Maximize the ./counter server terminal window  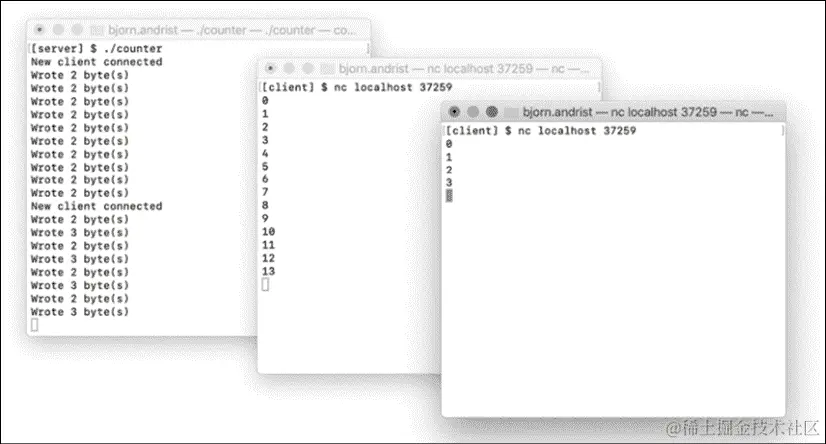point(77,30)
